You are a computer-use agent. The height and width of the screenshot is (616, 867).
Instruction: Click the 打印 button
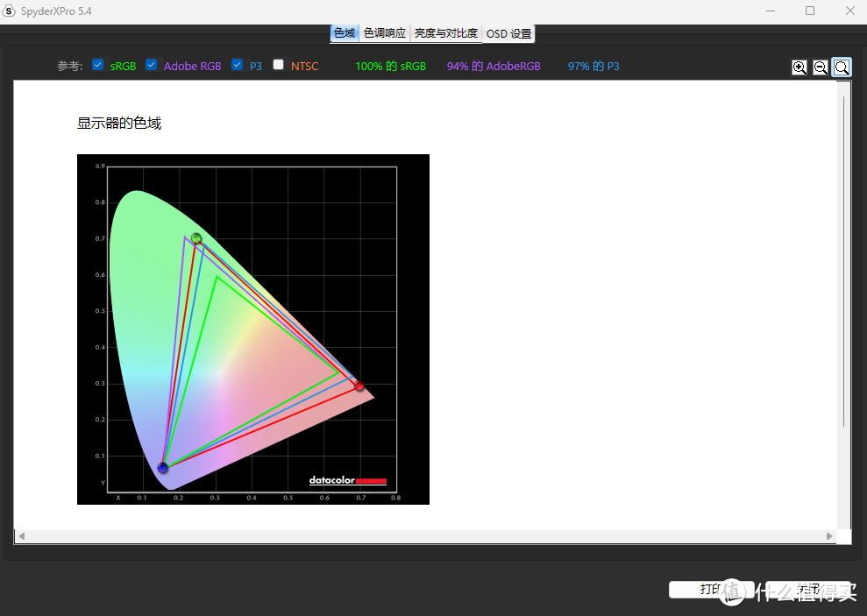pos(711,590)
